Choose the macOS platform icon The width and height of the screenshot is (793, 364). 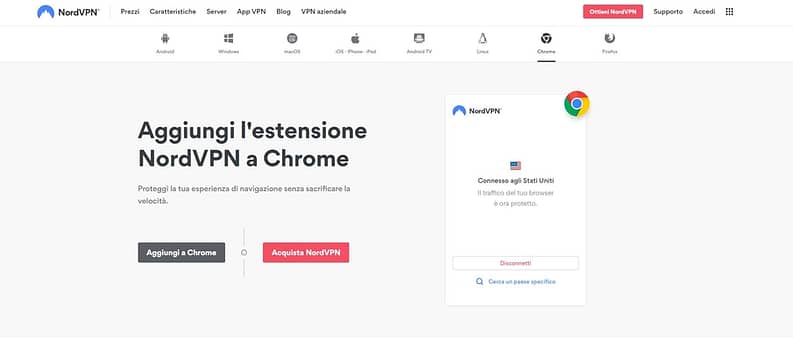tap(292, 38)
